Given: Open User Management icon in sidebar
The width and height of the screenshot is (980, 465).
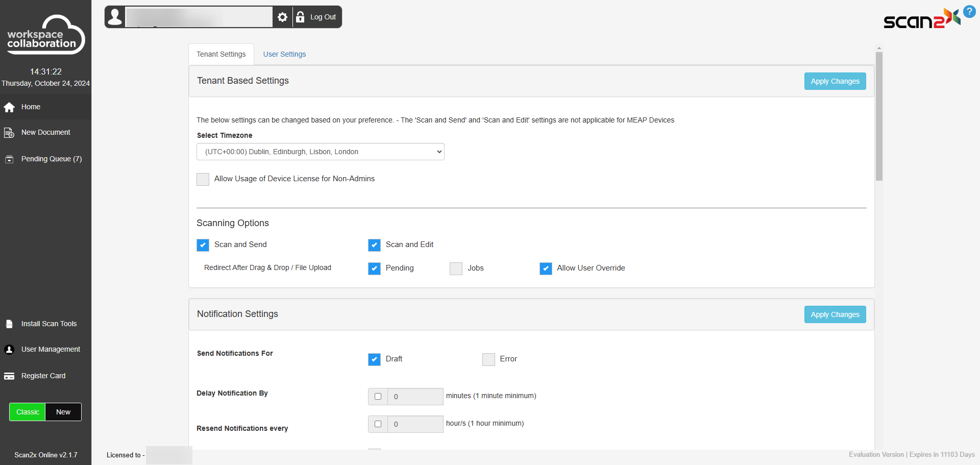Looking at the screenshot, I should tap(9, 350).
